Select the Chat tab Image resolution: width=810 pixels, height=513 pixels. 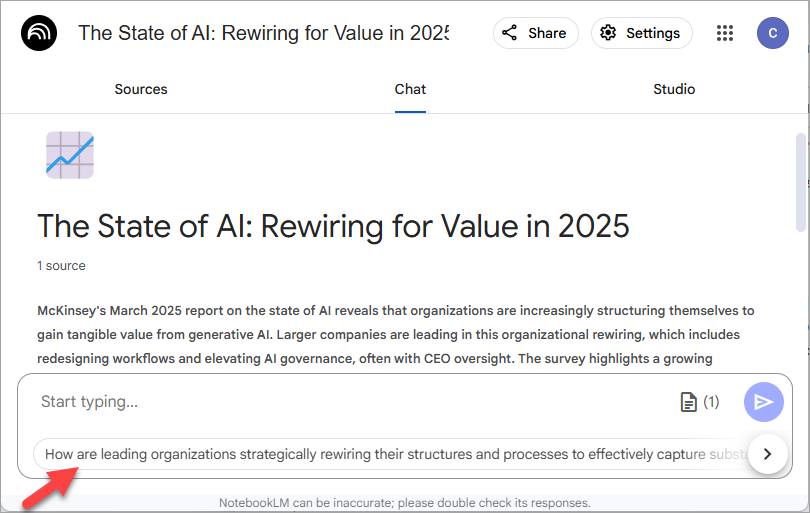(x=410, y=89)
